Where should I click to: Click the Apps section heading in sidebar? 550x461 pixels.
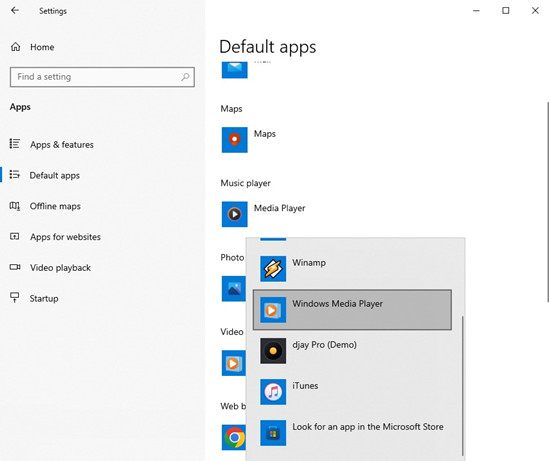click(20, 107)
